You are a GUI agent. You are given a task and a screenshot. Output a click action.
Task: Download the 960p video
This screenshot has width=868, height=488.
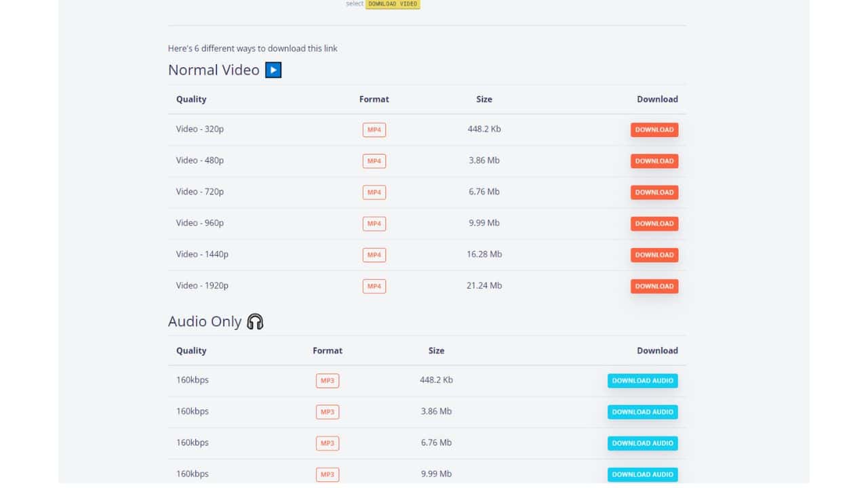(654, 223)
